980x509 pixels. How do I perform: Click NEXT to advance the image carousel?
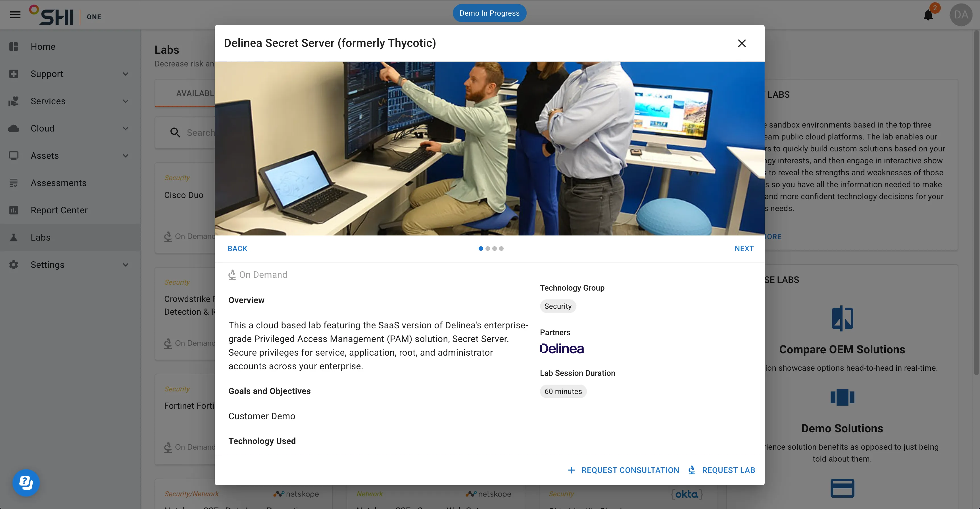pos(744,249)
